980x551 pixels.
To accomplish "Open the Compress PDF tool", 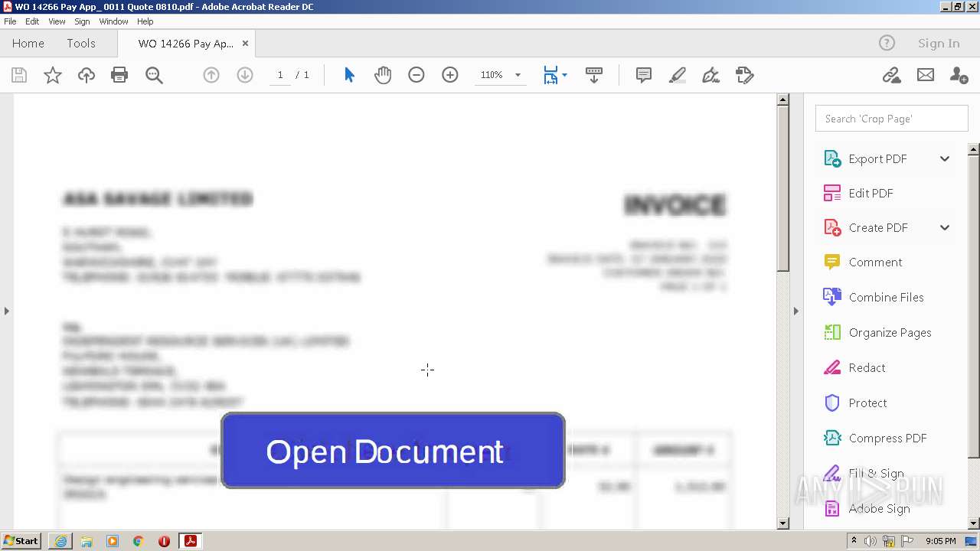I will tap(875, 438).
